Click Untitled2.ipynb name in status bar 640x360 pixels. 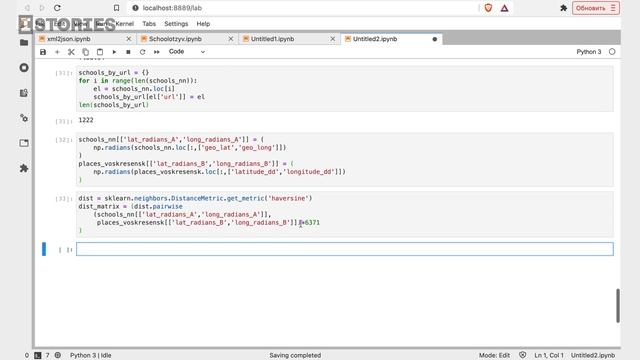[593, 356]
